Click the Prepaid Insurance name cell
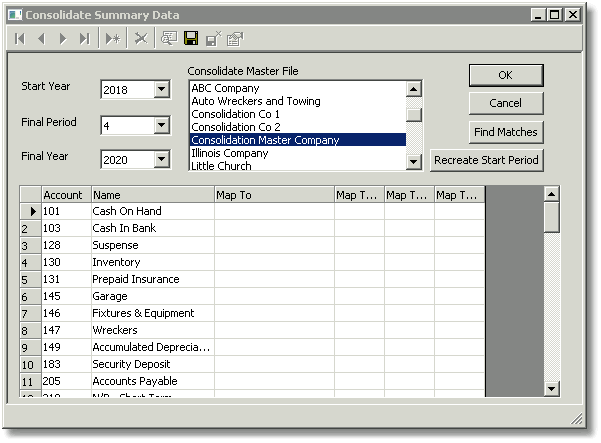The image size is (601, 443). (153, 279)
